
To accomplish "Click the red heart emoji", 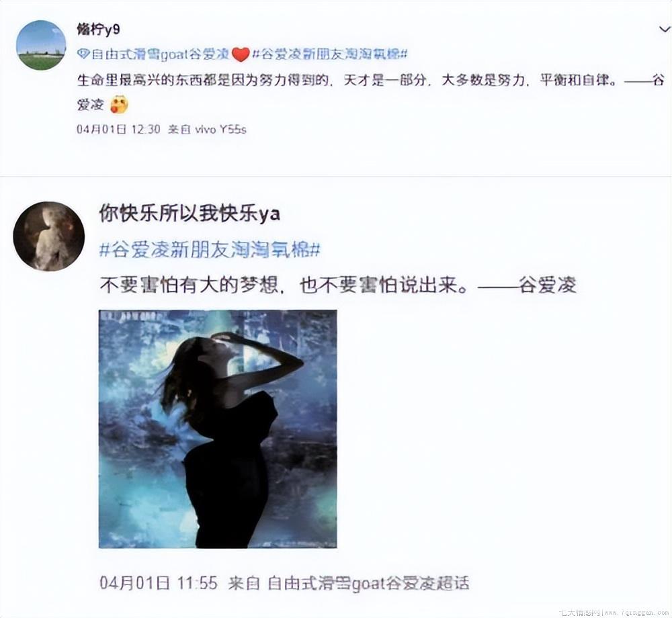I will pos(241,55).
